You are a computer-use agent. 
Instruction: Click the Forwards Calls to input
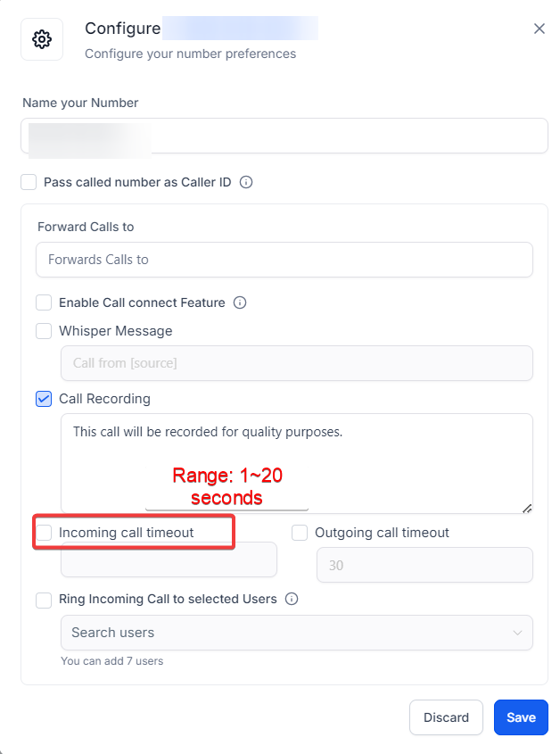pos(284,260)
